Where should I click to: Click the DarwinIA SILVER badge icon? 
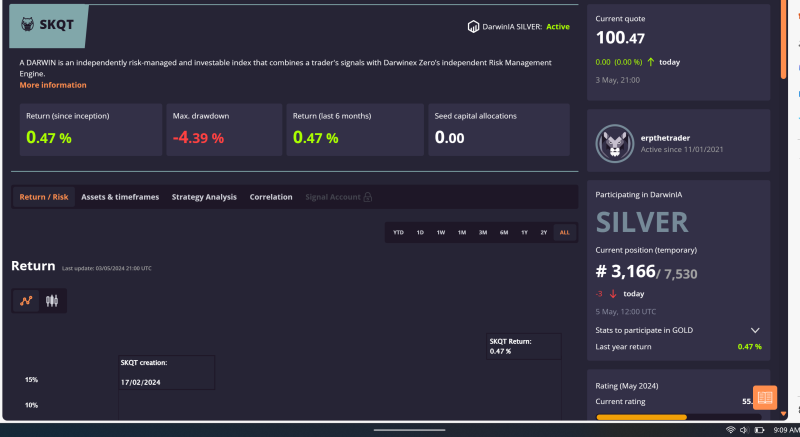pyautogui.click(x=473, y=27)
